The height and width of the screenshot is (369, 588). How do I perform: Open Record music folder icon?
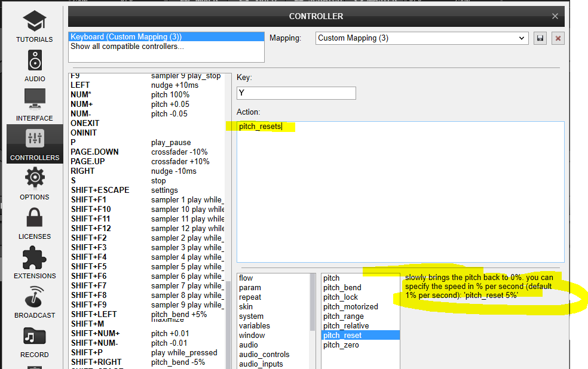point(35,336)
